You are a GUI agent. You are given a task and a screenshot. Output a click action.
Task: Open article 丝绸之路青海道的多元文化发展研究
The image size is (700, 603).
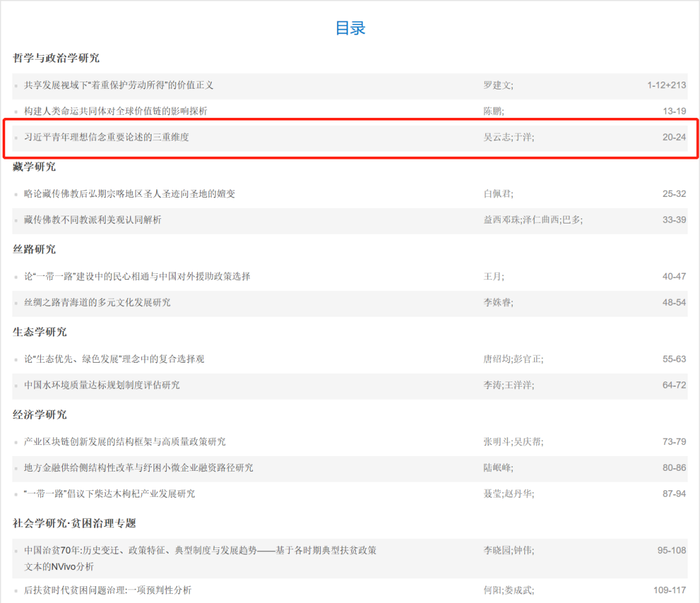97,302
